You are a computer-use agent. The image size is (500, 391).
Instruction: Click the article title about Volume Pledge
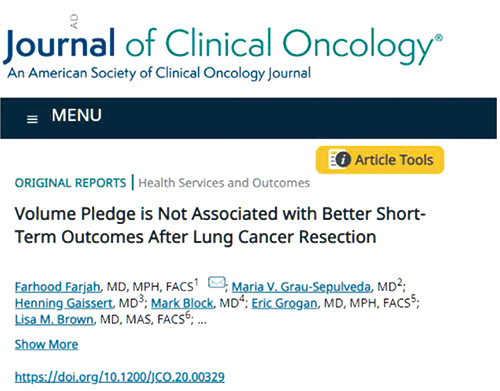click(220, 225)
